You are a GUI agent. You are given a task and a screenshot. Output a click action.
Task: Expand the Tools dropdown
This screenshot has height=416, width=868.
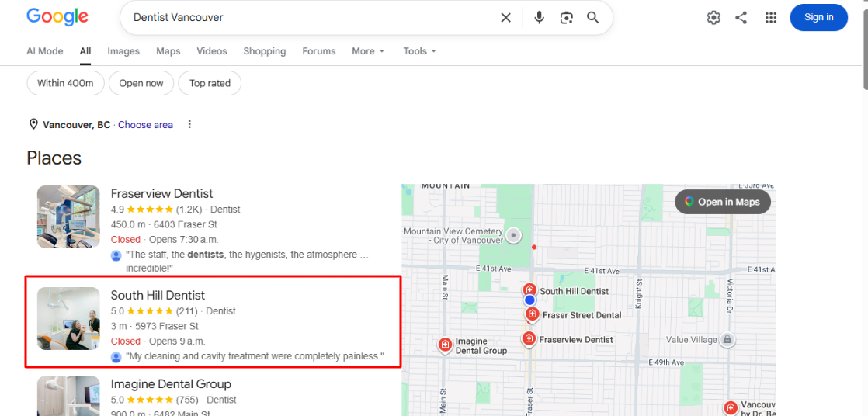click(419, 51)
